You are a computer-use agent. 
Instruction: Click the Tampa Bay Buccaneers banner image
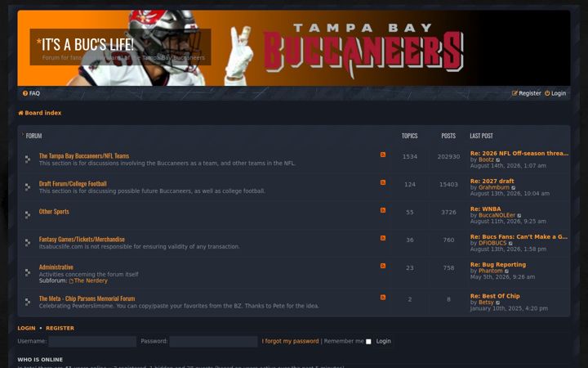(x=294, y=48)
